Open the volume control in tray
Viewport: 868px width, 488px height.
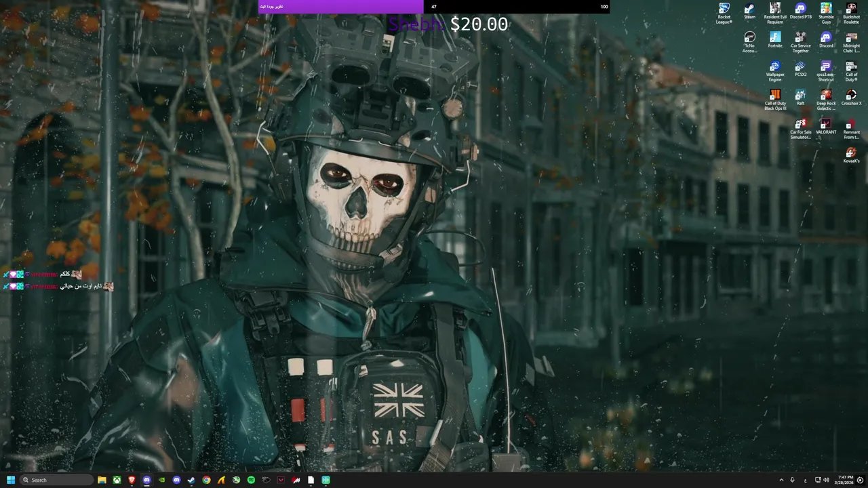(826, 480)
